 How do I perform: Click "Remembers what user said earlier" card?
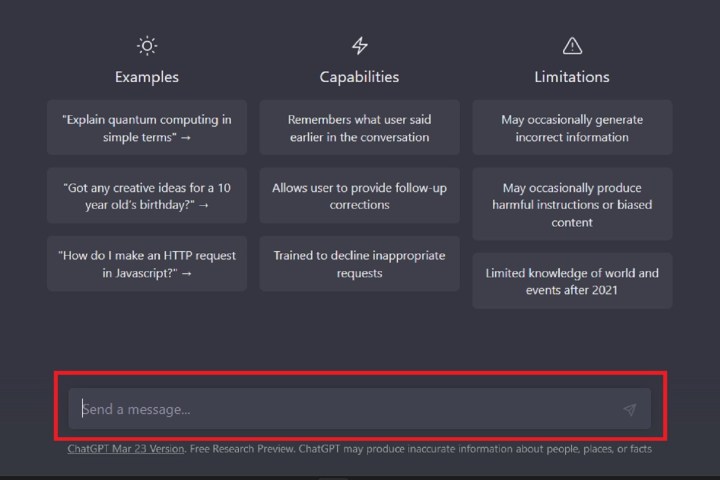359,128
